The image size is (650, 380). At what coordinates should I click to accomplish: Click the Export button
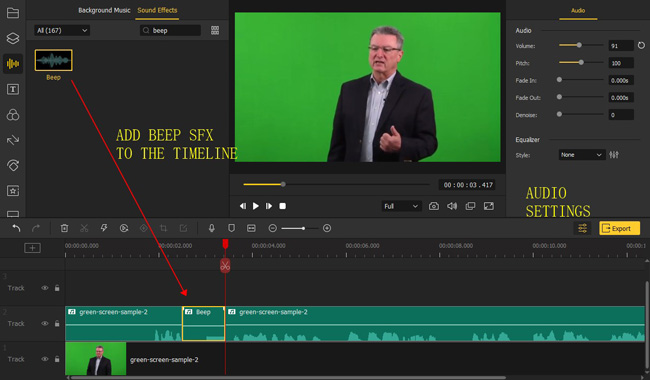coord(619,228)
